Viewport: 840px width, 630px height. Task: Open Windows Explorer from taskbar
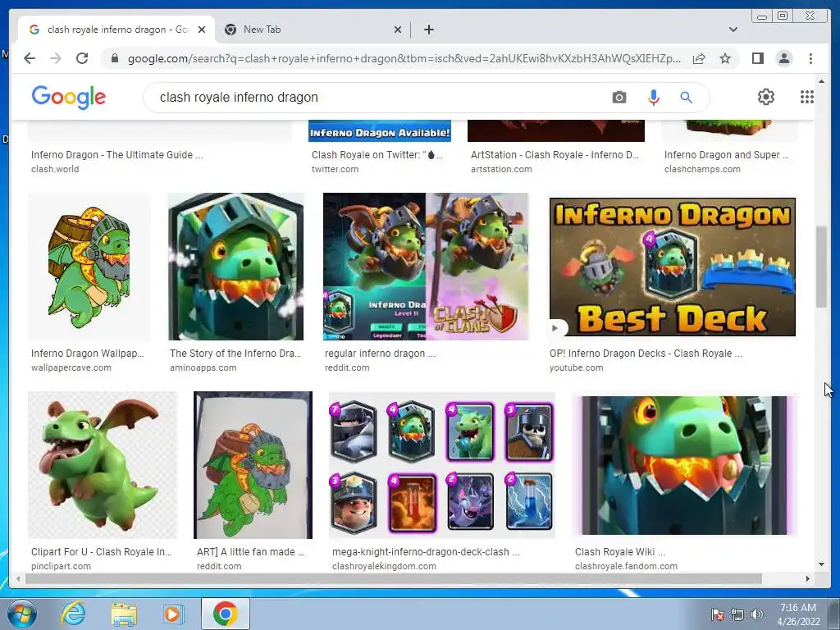(x=124, y=614)
